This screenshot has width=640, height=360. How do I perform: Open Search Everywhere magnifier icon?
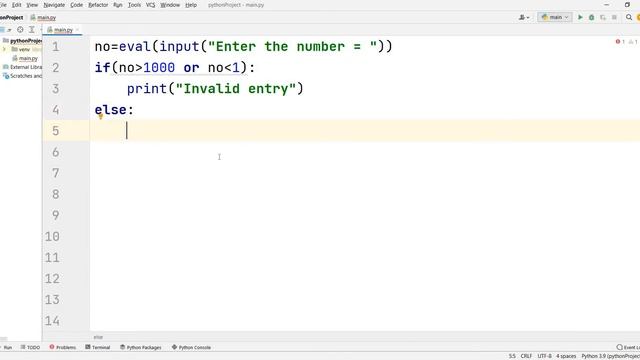click(629, 17)
